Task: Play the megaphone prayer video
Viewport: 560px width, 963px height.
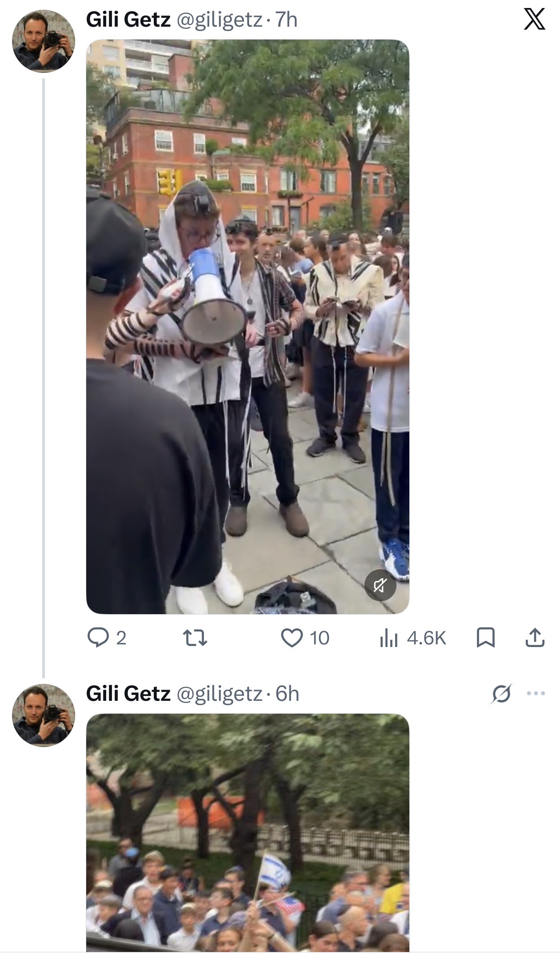Action: [x=248, y=327]
